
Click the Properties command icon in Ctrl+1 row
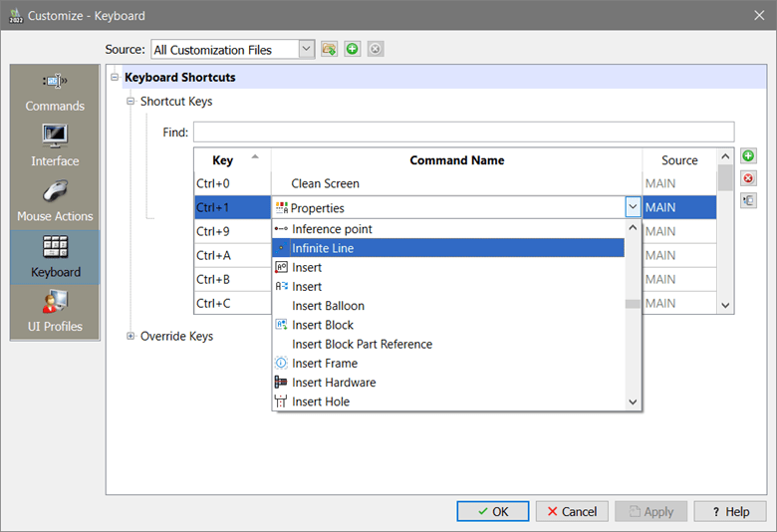282,208
